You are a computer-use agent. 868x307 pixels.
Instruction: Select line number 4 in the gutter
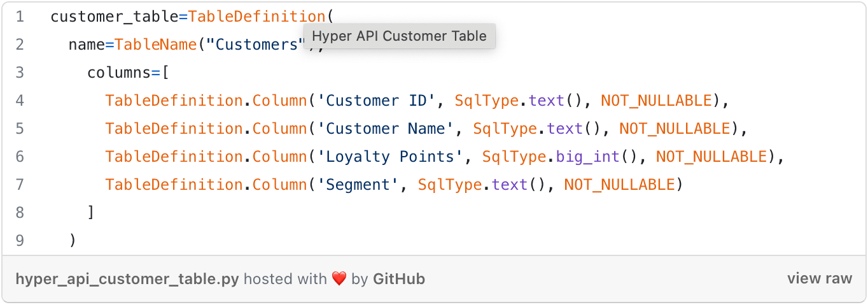[20, 101]
